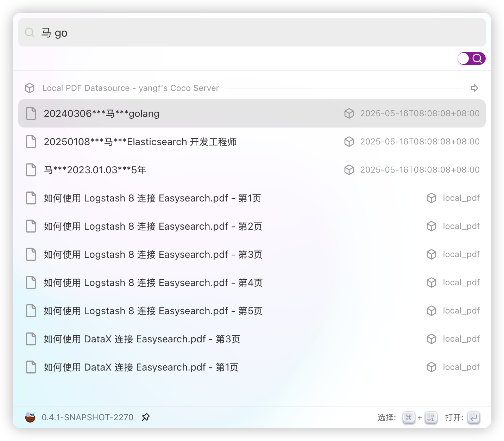Screen dimensions: 504x441
Task: Open 如何使用 Logstash 8 连接 Easysearch.pdf 第5页
Action: (x=153, y=311)
